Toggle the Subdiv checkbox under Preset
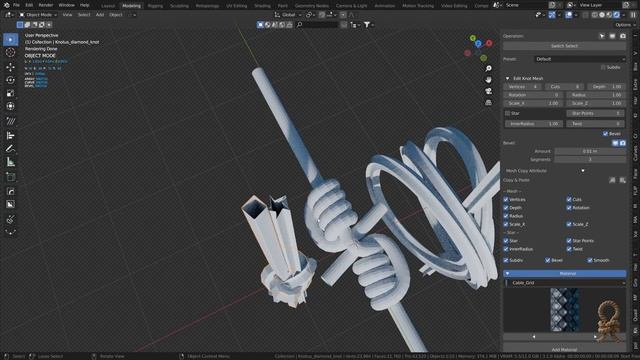This screenshot has width=640, height=360. coord(603,67)
